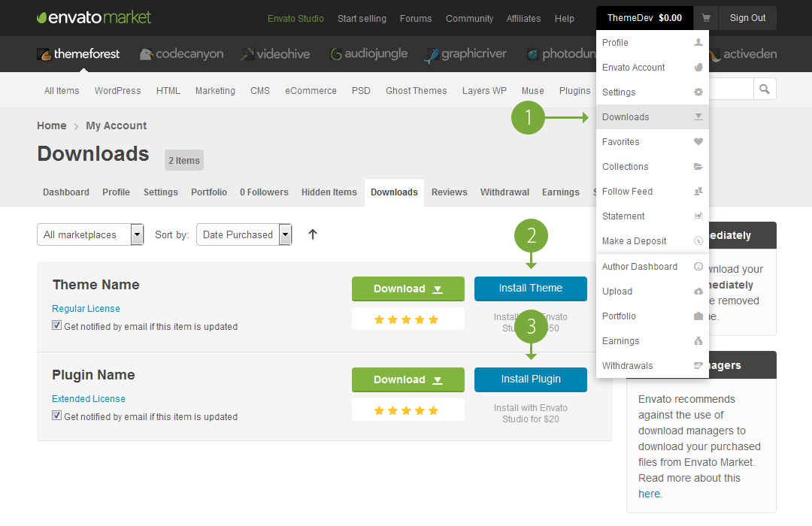Open the 0 Followers tab
This screenshot has height=526, width=812.
tap(264, 192)
